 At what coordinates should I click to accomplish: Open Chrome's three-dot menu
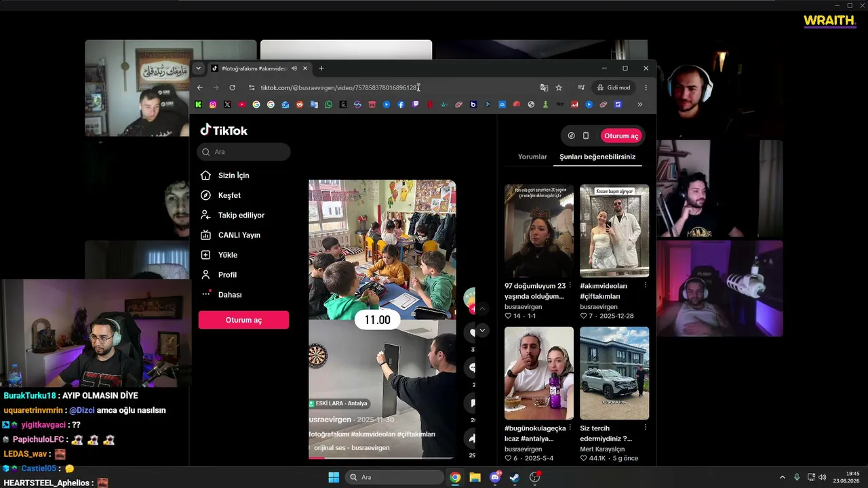pos(646,87)
